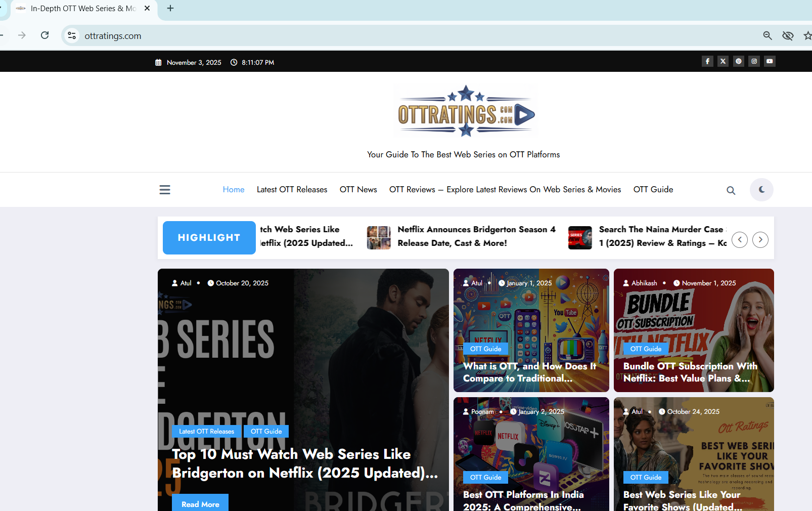Open Bundle OTT Subscription With Netflix headline

coord(690,372)
